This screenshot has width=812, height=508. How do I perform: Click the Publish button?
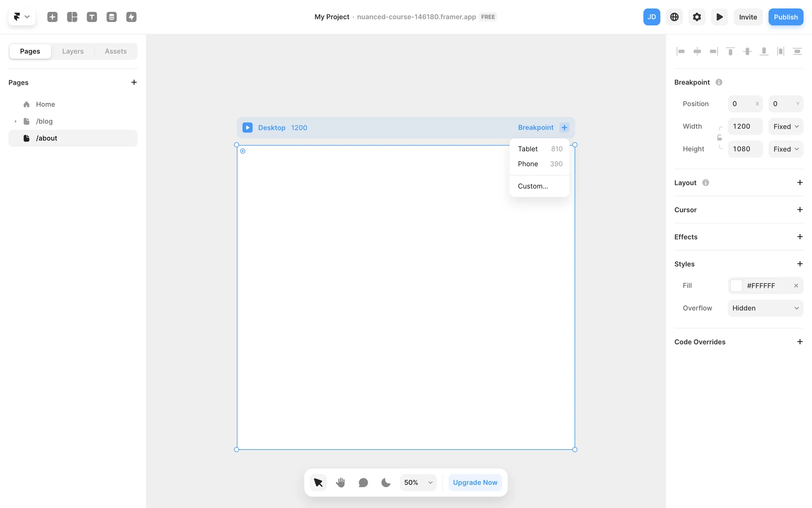click(x=785, y=17)
